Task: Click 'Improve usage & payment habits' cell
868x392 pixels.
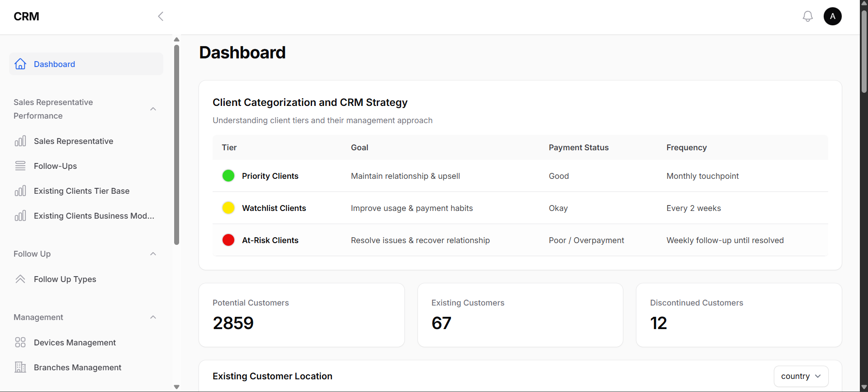Action: coord(412,208)
